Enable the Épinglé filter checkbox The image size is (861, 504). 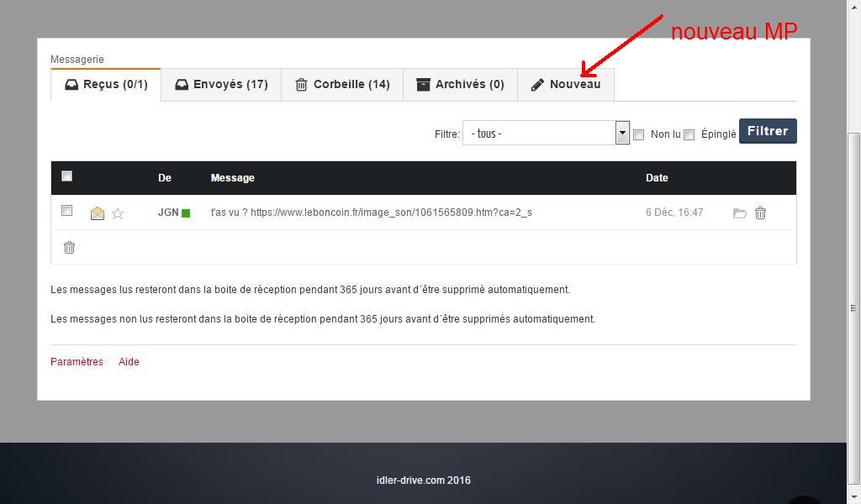pyautogui.click(x=689, y=134)
